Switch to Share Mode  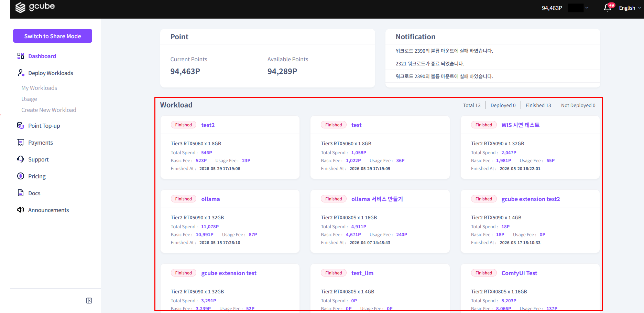[x=53, y=36]
